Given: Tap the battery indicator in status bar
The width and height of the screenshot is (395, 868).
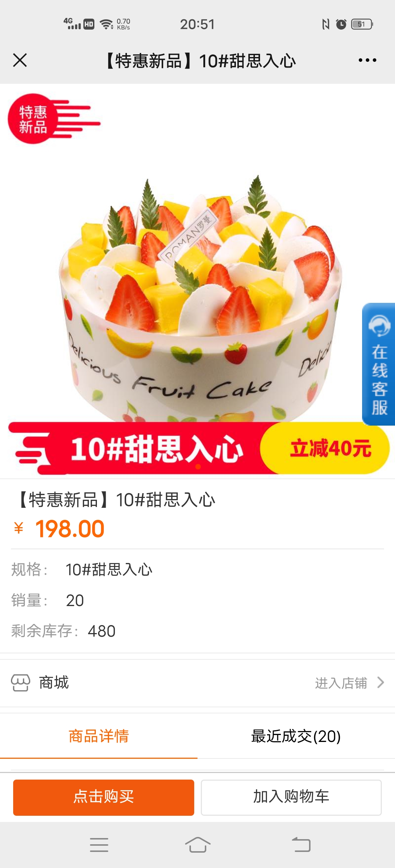Looking at the screenshot, I should (x=362, y=24).
